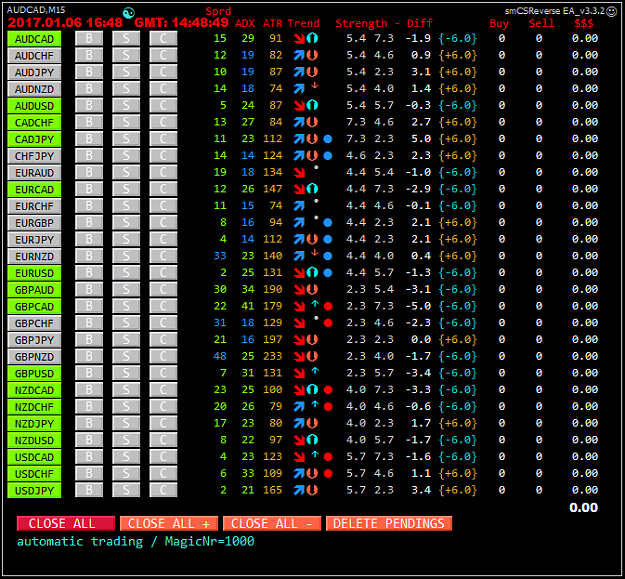Click the smCSReverse EA_v3.3.2 label

coord(555,11)
